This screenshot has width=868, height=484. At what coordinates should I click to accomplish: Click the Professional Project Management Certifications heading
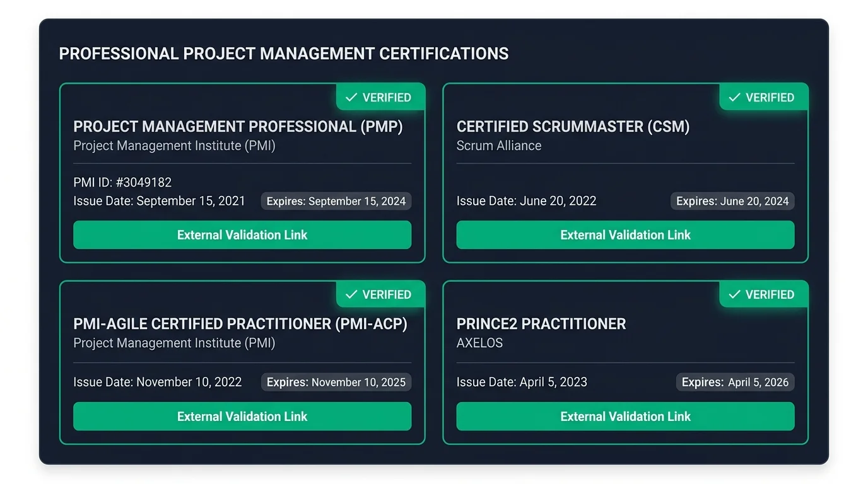tap(284, 54)
